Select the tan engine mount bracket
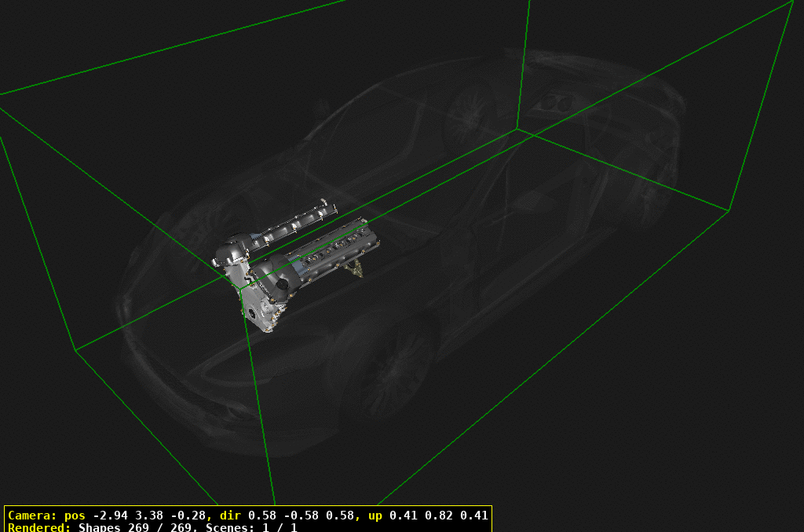Image resolution: width=804 pixels, height=532 pixels. [354, 269]
